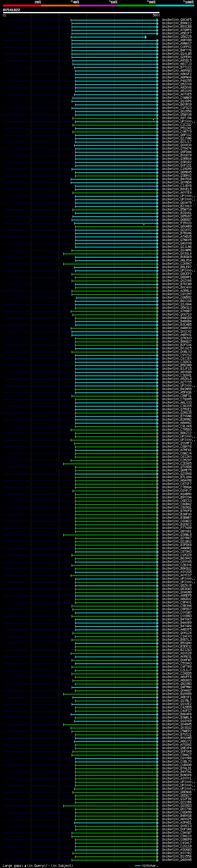Viewport: 197px width, 868px height.
Task: Open hit UniRef100_A9TJ94
Action: (x=177, y=118)
